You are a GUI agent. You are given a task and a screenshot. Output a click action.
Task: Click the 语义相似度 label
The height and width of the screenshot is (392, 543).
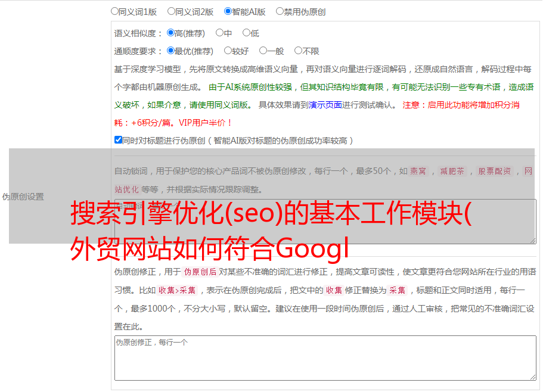pyautogui.click(x=138, y=33)
